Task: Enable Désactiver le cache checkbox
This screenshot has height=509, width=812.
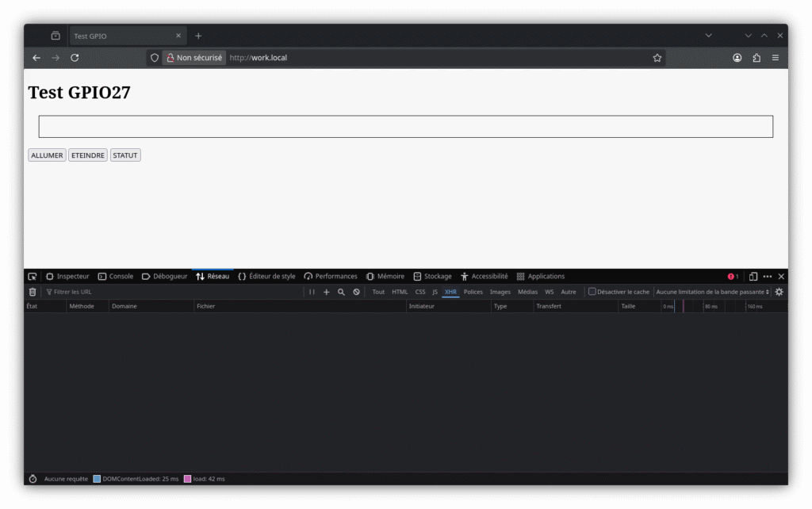Action: click(592, 292)
